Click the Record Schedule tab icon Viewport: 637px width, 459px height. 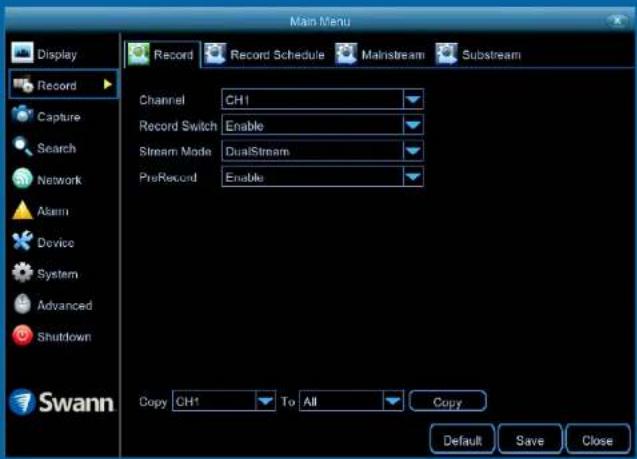click(215, 54)
